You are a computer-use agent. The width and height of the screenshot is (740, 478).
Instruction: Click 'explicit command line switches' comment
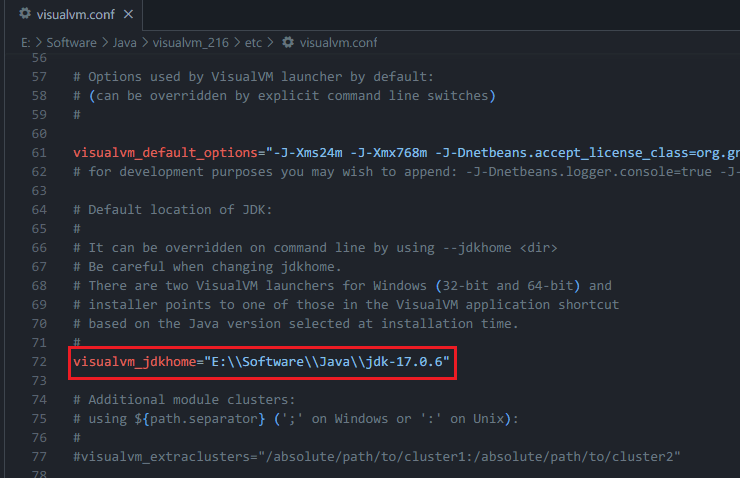[x=373, y=96]
